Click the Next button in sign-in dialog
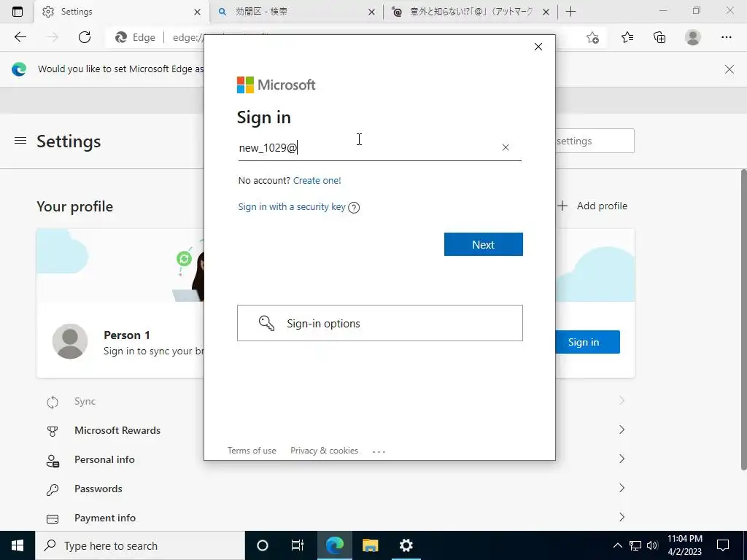The height and width of the screenshot is (560, 747). coord(483,244)
